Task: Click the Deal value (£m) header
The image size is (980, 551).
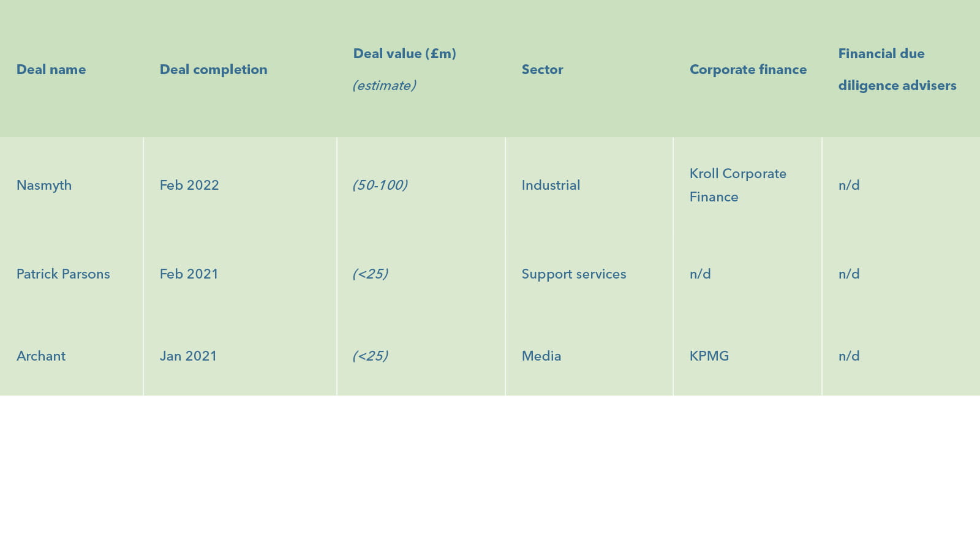Action: pyautogui.click(x=404, y=54)
